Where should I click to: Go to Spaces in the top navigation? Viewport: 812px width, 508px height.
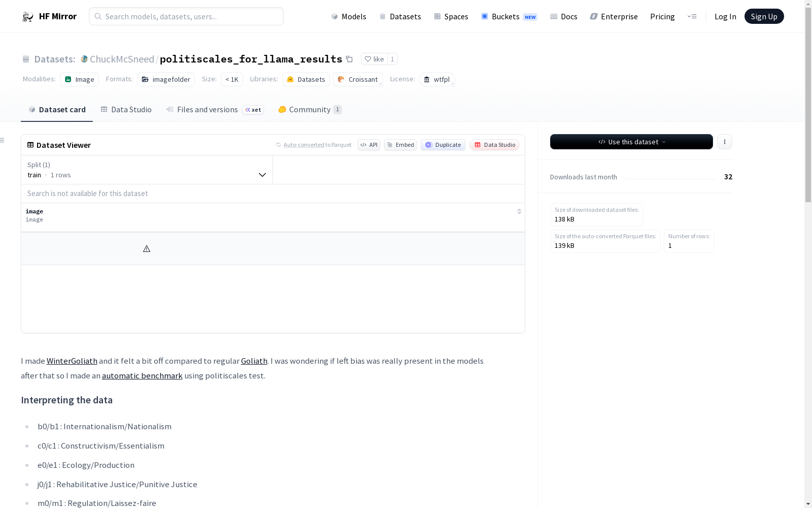[x=451, y=16]
